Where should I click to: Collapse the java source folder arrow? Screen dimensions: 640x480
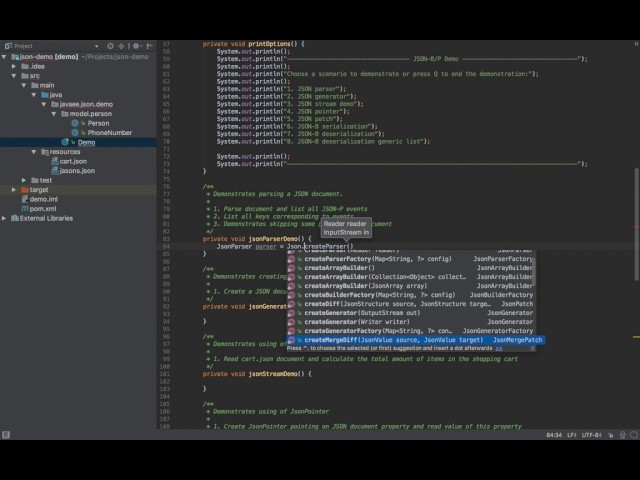coord(34,95)
